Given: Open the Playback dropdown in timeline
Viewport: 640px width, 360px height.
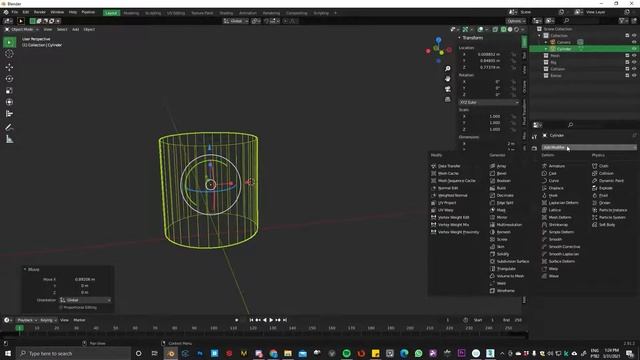Looking at the screenshot, I should coord(27,320).
